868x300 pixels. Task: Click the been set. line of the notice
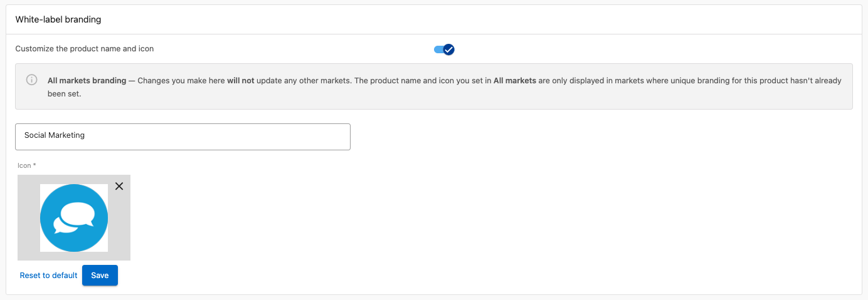65,94
